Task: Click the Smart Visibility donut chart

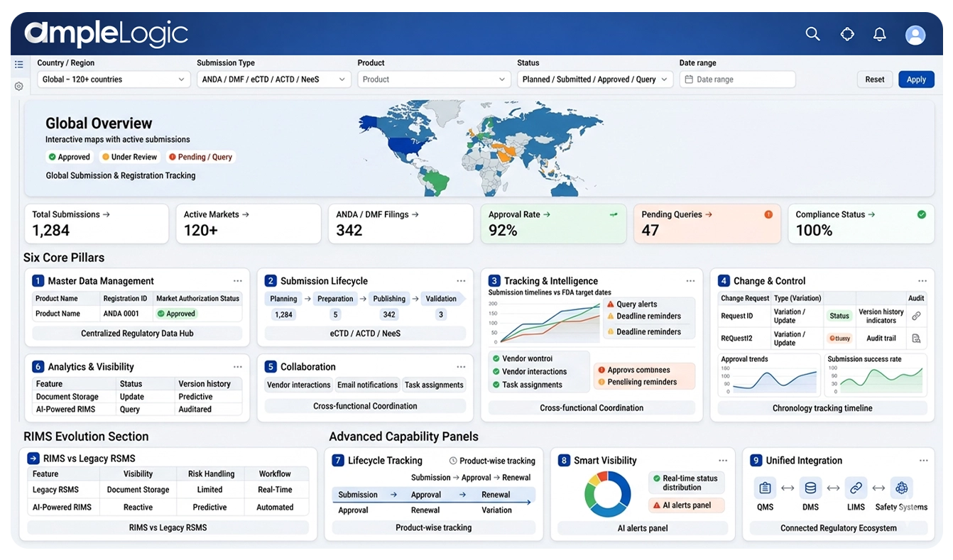Action: point(607,494)
